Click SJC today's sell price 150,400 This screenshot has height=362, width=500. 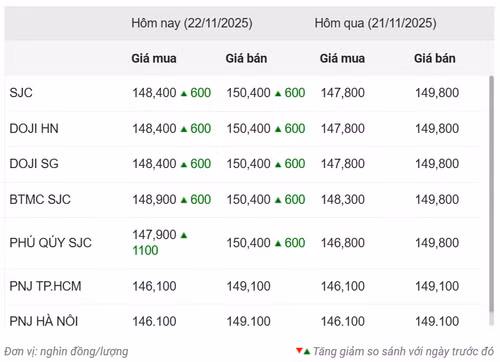click(249, 93)
